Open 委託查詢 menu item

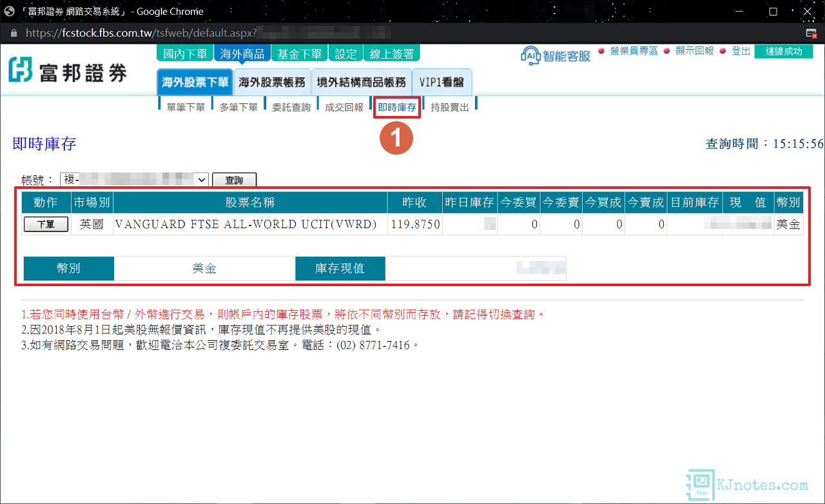click(291, 108)
